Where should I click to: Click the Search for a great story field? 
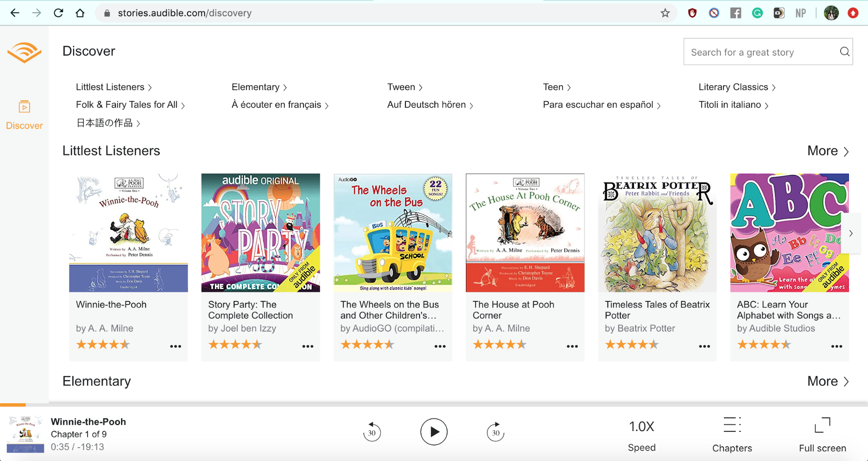[760, 52]
